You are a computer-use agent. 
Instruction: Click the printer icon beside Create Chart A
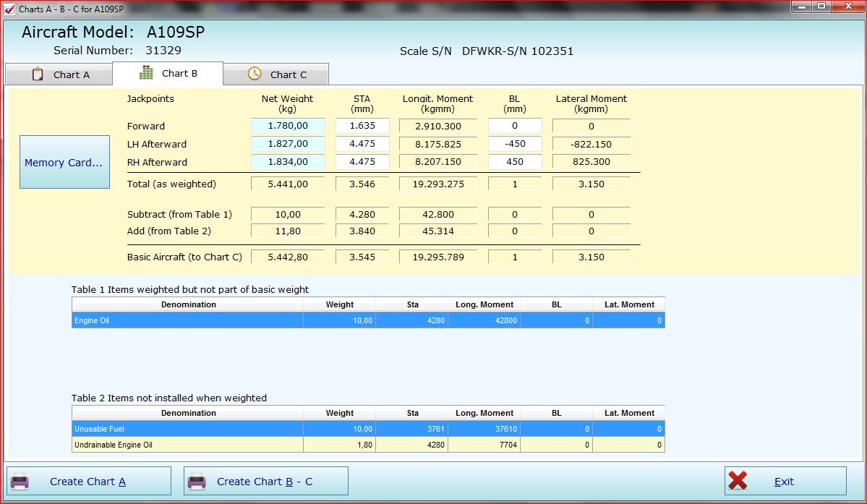point(20,482)
